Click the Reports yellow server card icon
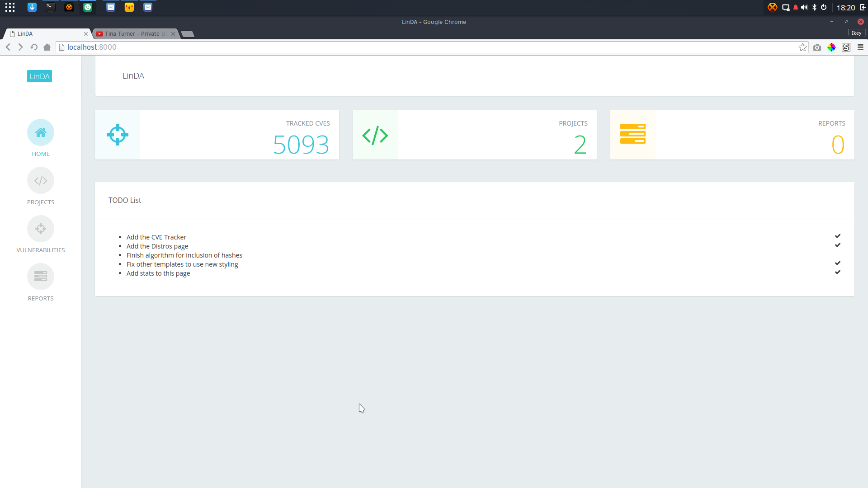868x488 pixels. coord(633,134)
